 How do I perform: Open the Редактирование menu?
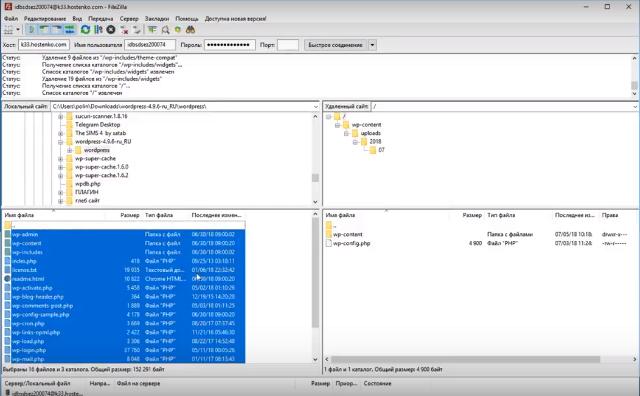click(x=45, y=19)
